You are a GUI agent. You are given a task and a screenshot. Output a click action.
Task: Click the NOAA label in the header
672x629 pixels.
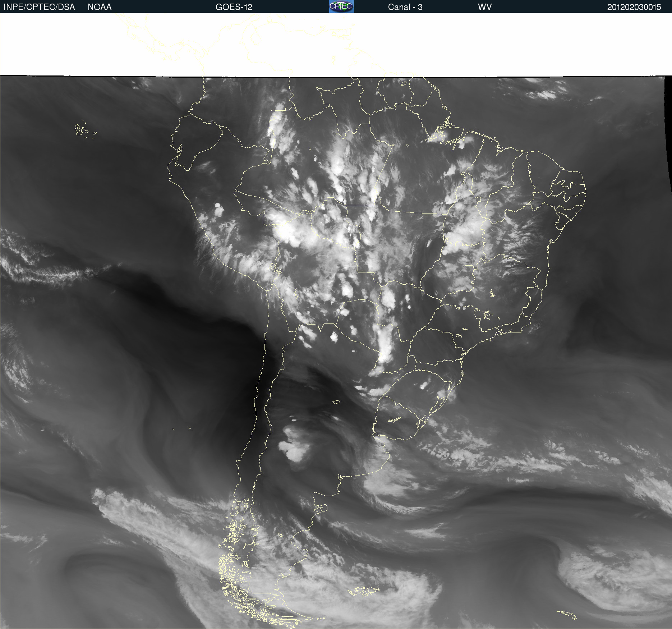coord(100,7)
